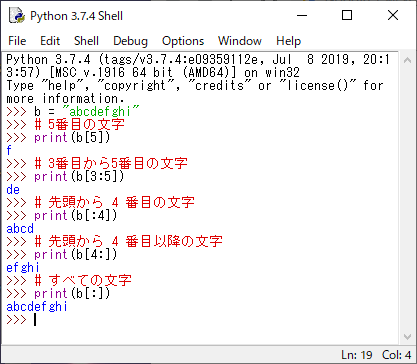Open the Help menu
Viewport: 417px width, 364px height.
tap(288, 41)
